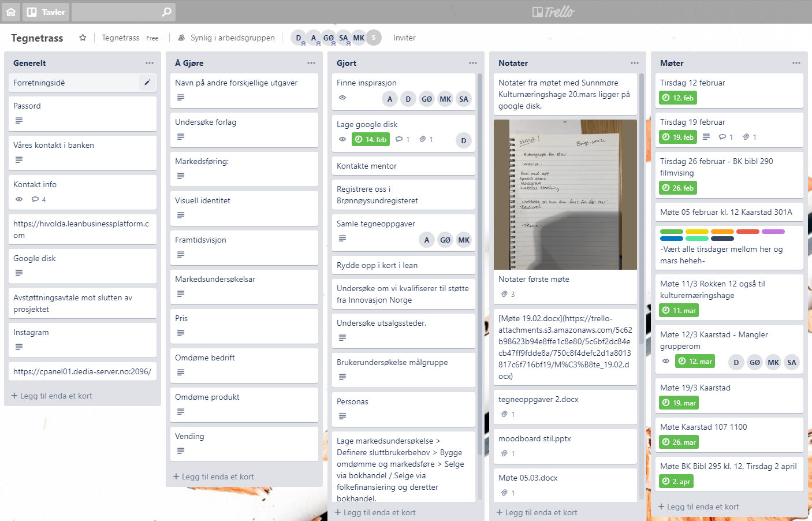812x521 pixels.
Task: Add a card to Å Gjøre list
Action: tap(214, 477)
